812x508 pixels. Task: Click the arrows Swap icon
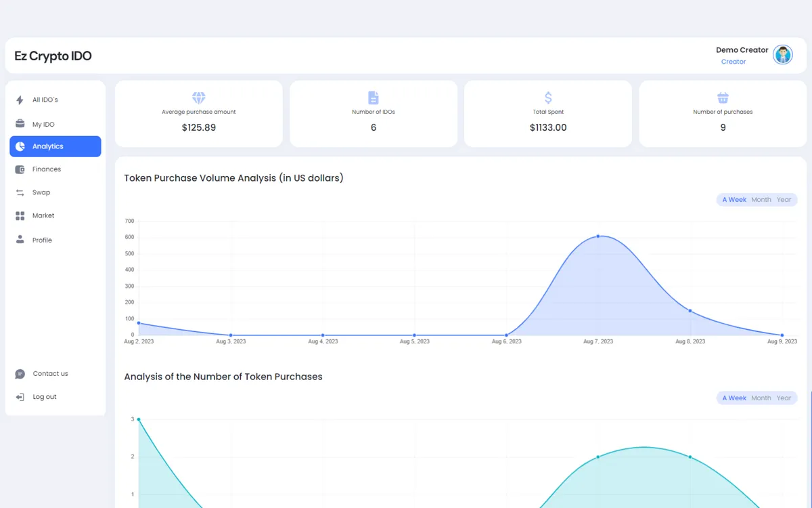click(x=20, y=192)
